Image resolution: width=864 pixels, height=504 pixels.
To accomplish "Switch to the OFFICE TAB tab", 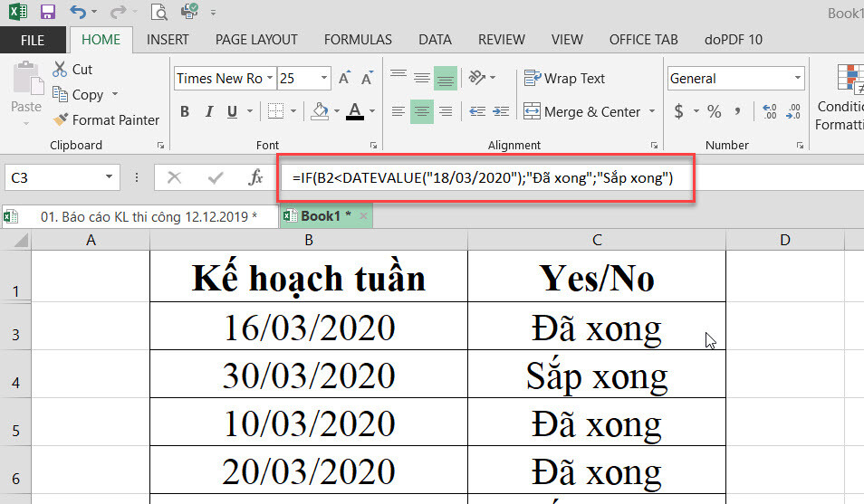I will 644,40.
